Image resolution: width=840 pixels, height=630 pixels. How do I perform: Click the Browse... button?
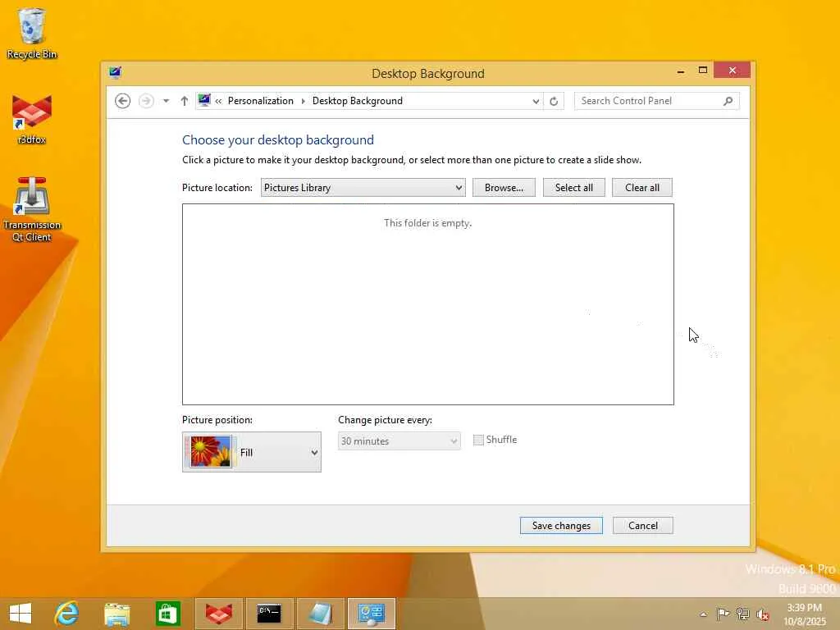504,188
